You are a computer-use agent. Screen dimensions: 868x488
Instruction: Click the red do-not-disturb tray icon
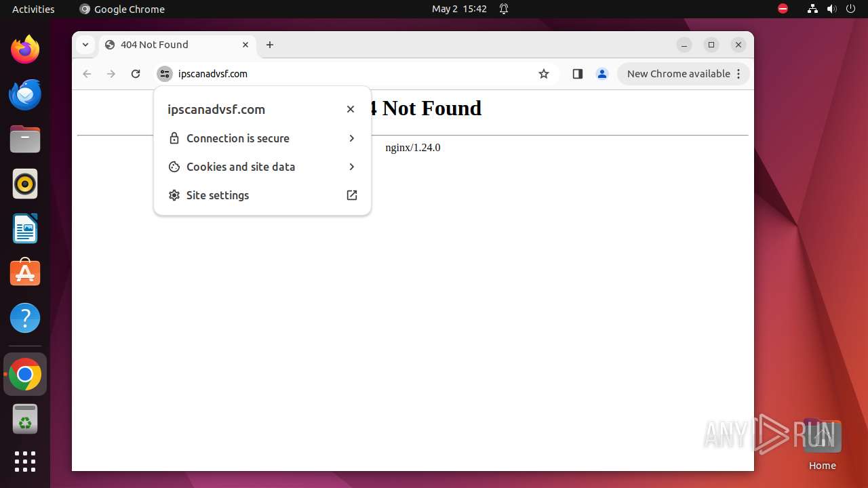click(783, 9)
